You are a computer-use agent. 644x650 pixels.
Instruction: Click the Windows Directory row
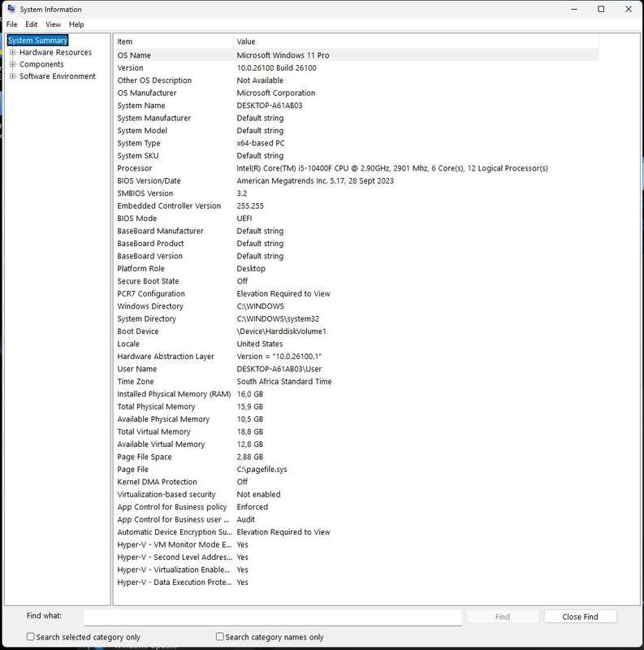coord(357,306)
